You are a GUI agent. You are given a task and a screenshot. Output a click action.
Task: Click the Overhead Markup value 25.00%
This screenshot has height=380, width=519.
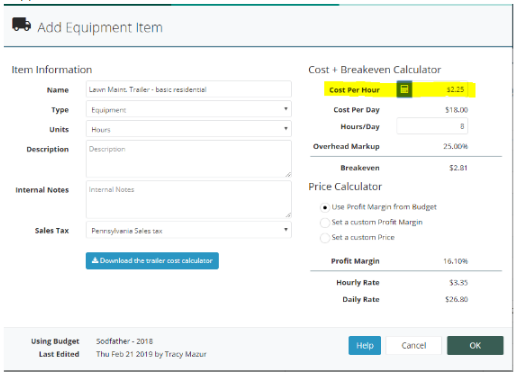tap(455, 146)
